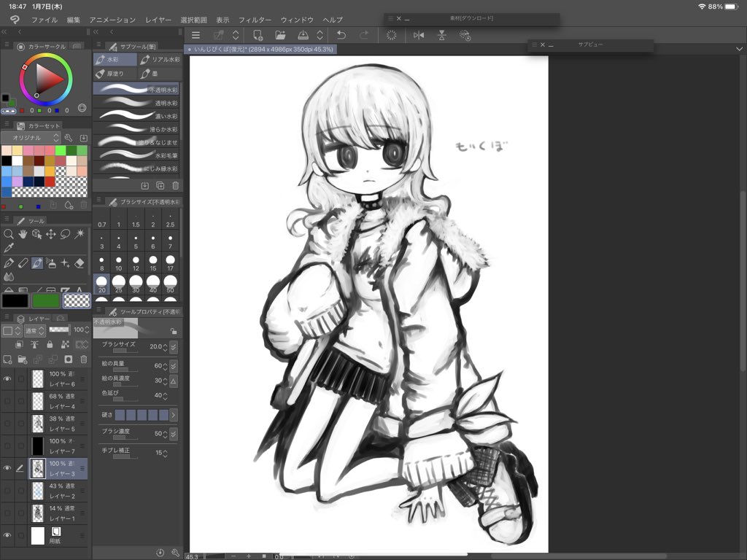
Task: Select the Operation object tool
Action: [36, 234]
